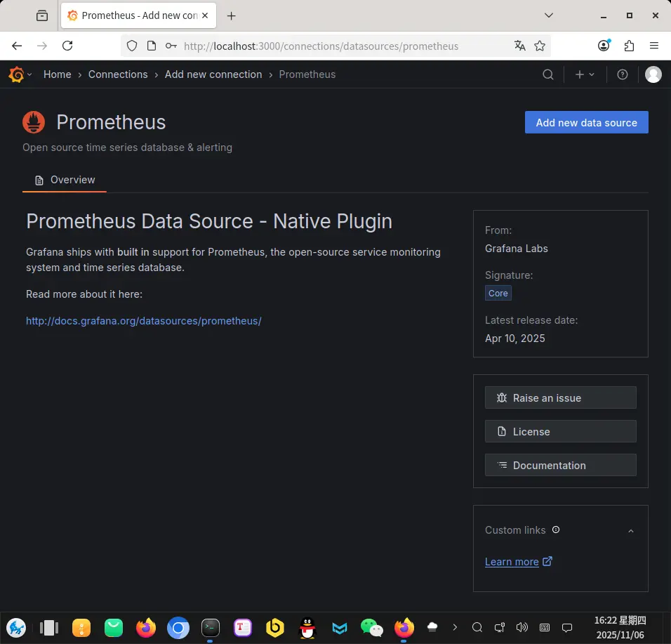Collapse the Custom links section
Screen dimensions: 671x644
click(631, 531)
